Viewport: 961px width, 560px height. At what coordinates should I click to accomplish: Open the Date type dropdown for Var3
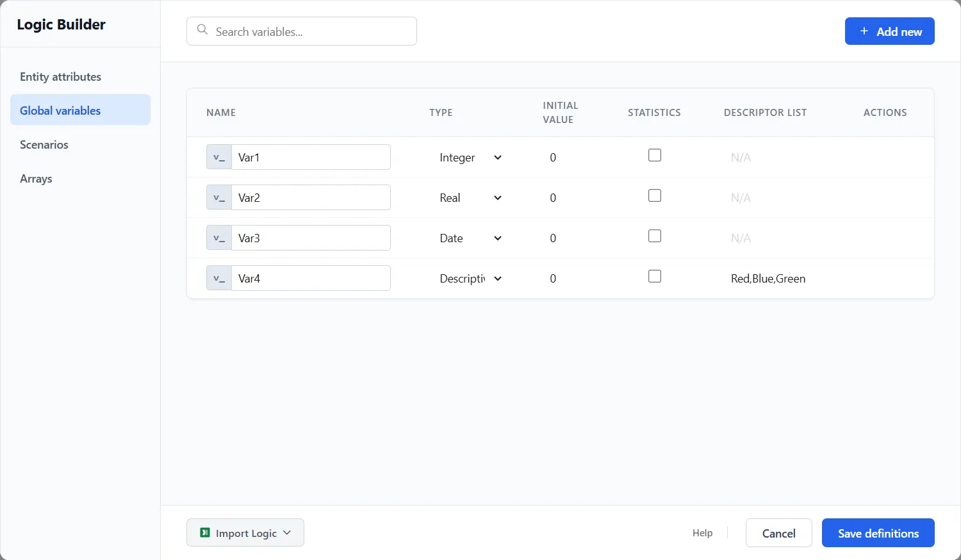(471, 238)
